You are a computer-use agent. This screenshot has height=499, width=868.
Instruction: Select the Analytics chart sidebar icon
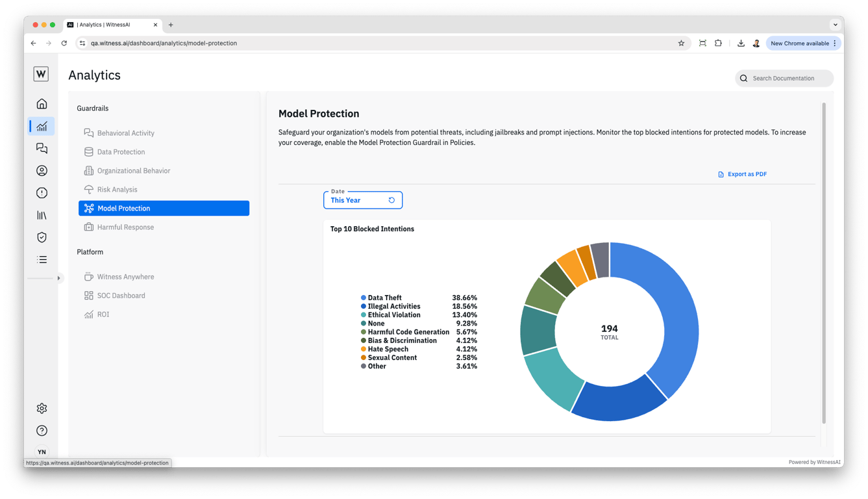(x=42, y=126)
